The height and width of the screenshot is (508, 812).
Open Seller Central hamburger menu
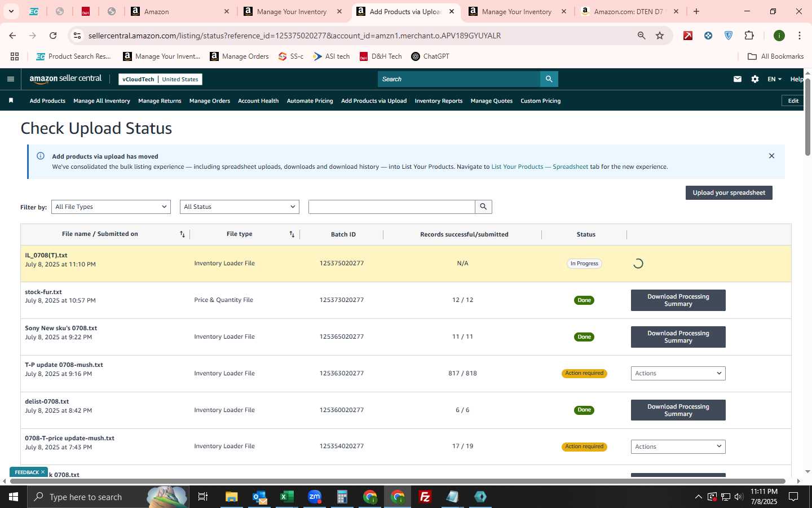(10, 79)
